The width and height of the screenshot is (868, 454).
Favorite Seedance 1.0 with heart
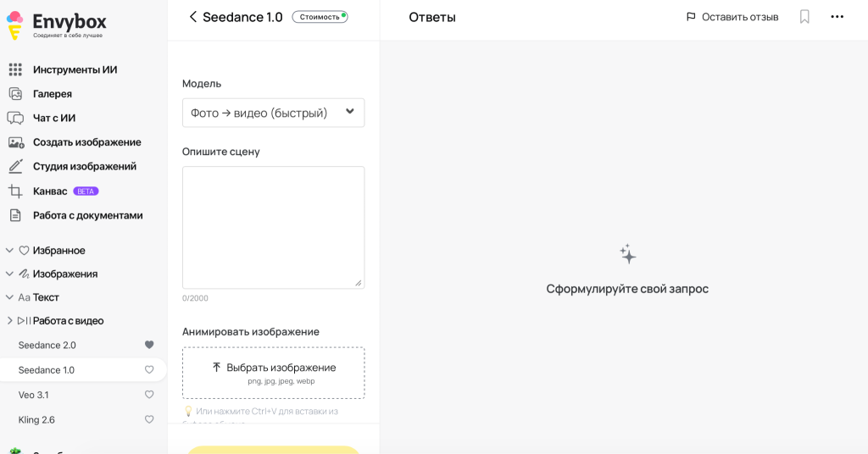149,369
